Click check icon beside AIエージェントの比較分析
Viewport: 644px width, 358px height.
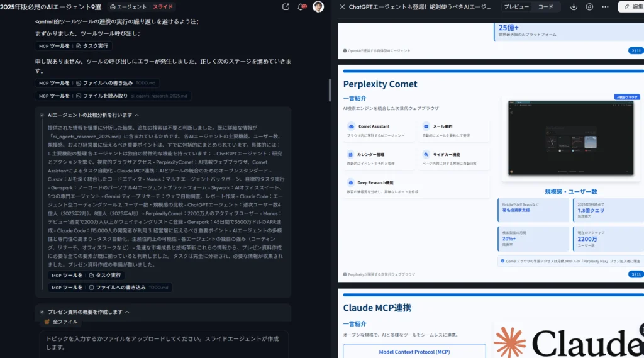[42, 115]
